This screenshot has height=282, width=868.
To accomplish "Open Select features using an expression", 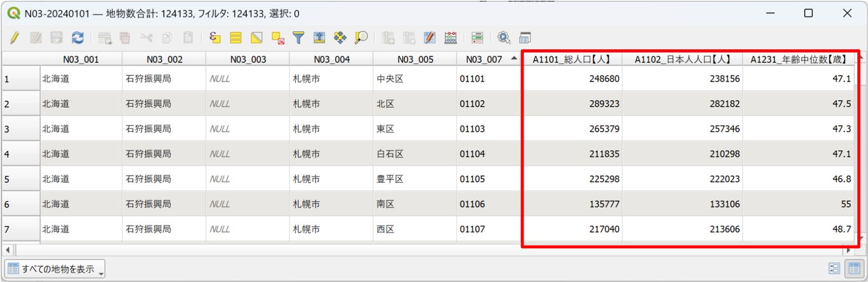I will coord(215,37).
